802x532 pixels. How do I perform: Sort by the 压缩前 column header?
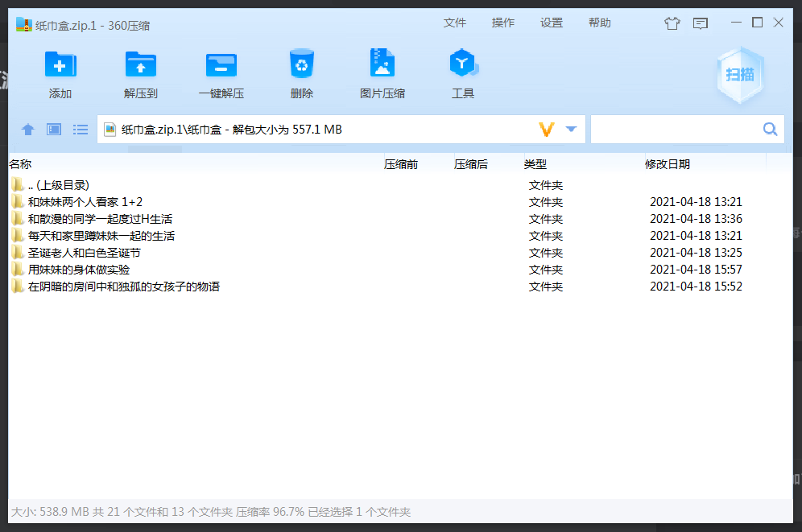tap(401, 164)
